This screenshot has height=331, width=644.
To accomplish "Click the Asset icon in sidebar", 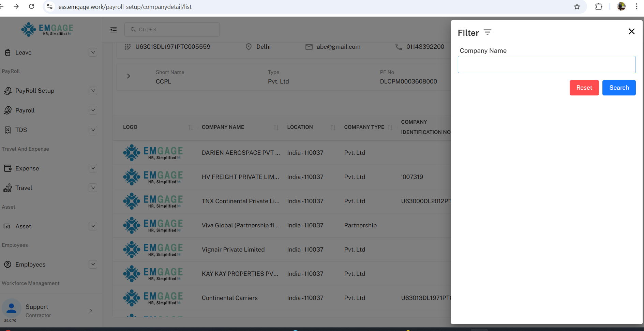I will coord(7,226).
